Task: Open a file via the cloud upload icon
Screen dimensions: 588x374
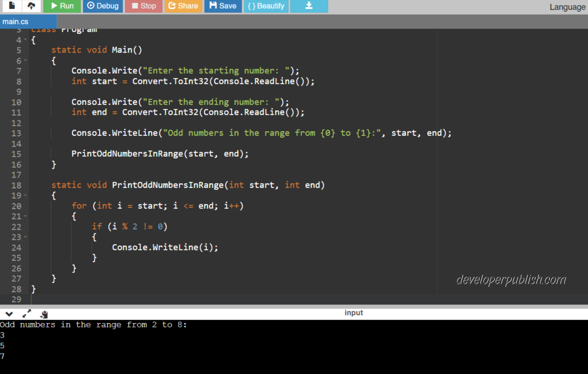Action: [x=32, y=6]
